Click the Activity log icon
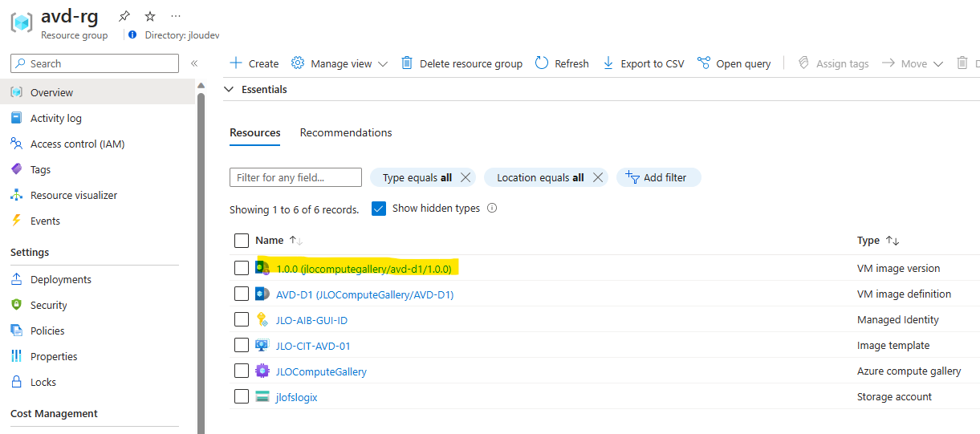 tap(16, 118)
